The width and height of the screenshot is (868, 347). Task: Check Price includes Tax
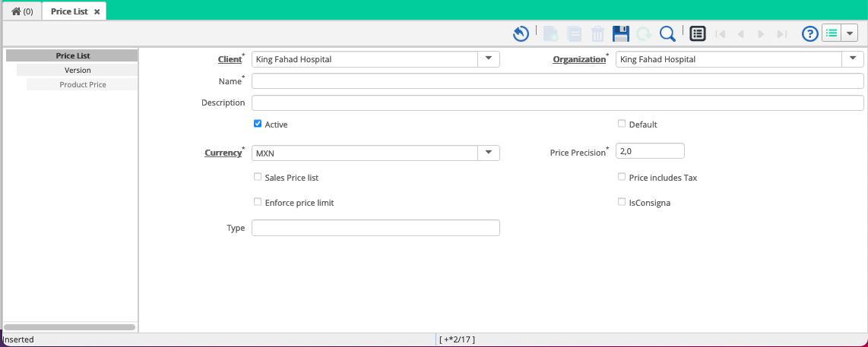click(622, 177)
